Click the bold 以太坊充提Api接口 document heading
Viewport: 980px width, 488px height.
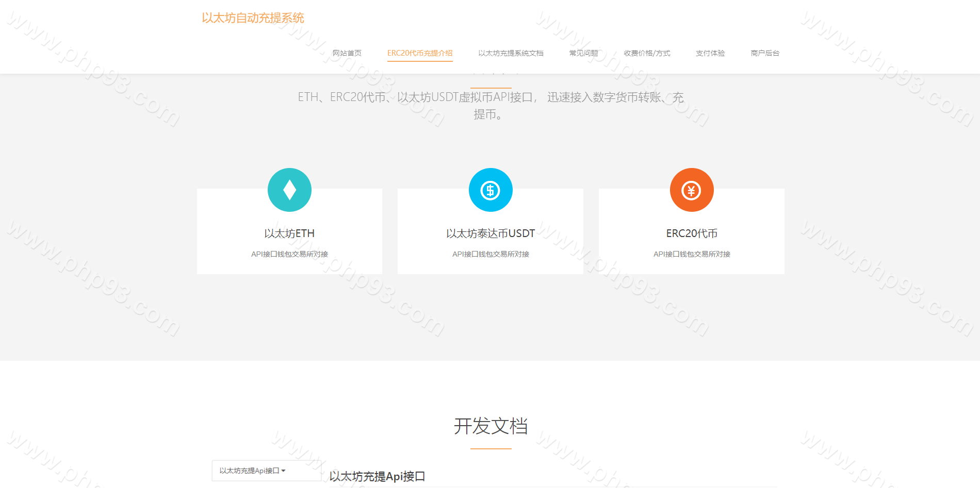tap(377, 476)
